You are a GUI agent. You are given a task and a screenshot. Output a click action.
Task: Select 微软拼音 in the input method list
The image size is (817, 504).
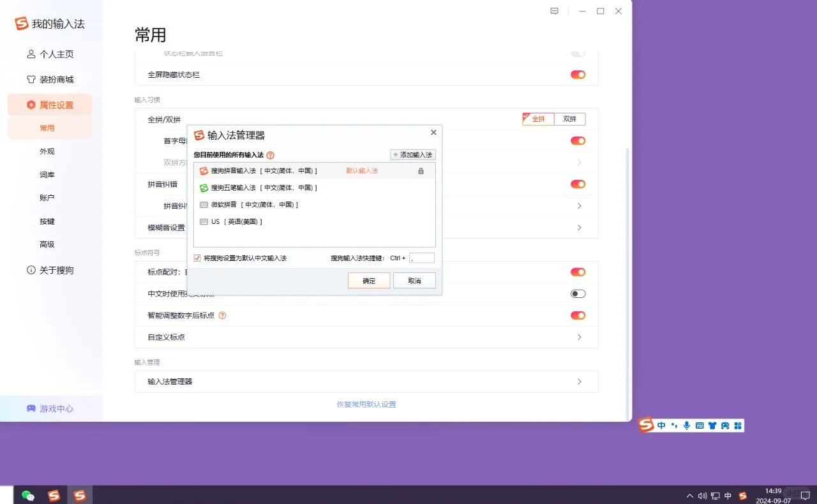(314, 205)
